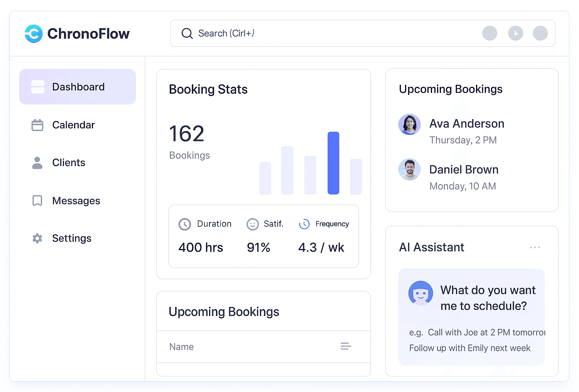Click the ChronoFlow logo icon
The height and width of the screenshot is (392, 579).
(33, 34)
